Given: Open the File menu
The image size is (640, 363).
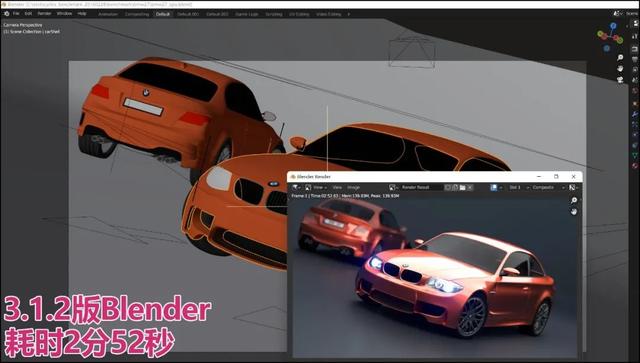Looking at the screenshot, I should tap(16, 13).
